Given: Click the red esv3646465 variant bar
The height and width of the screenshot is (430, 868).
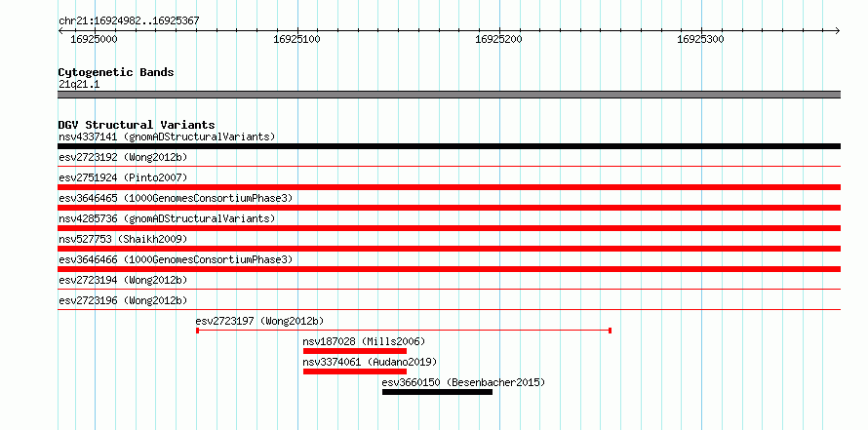Looking at the screenshot, I should coord(449,208).
